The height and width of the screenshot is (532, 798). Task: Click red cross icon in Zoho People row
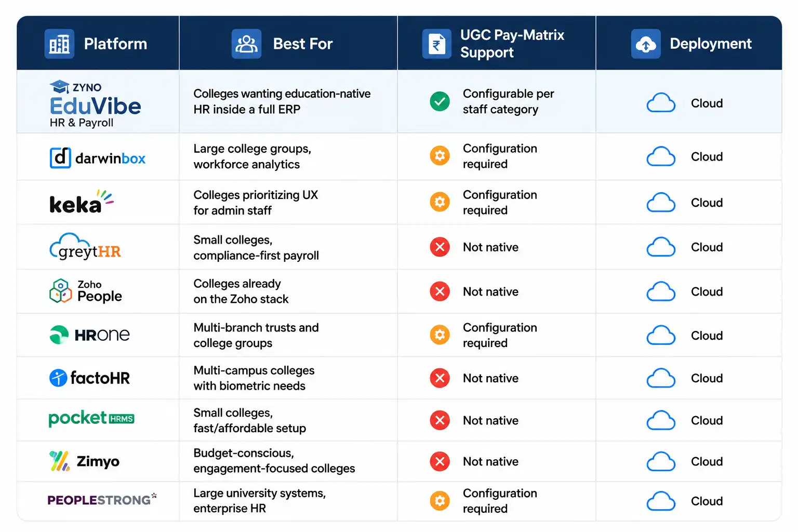pyautogui.click(x=440, y=291)
